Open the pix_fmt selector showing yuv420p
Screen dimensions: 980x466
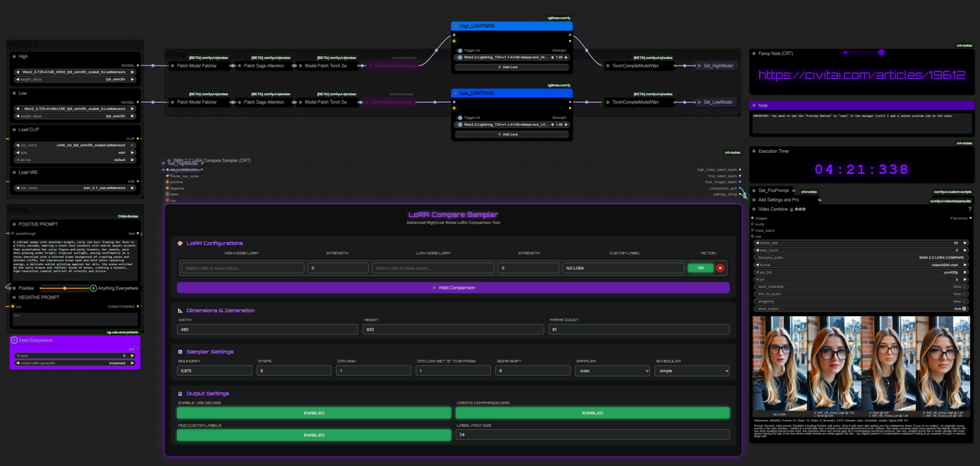tap(861, 272)
